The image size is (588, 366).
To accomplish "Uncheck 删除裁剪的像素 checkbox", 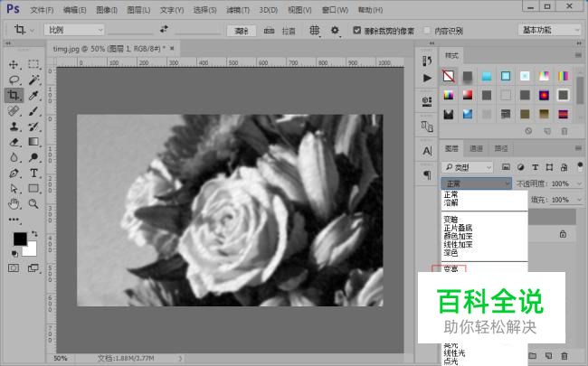I will pos(356,30).
